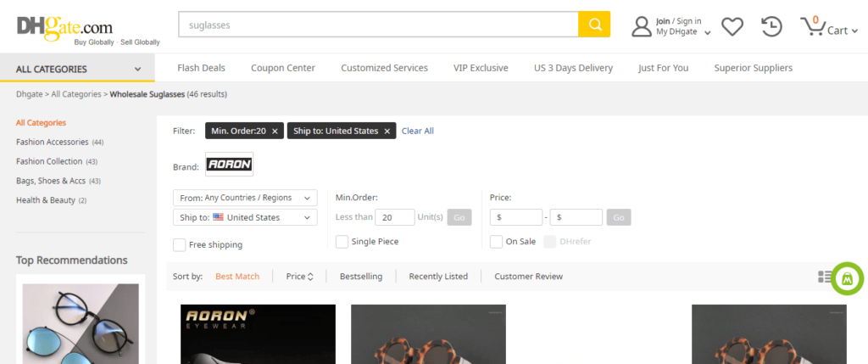Open Just For You tab

click(663, 68)
